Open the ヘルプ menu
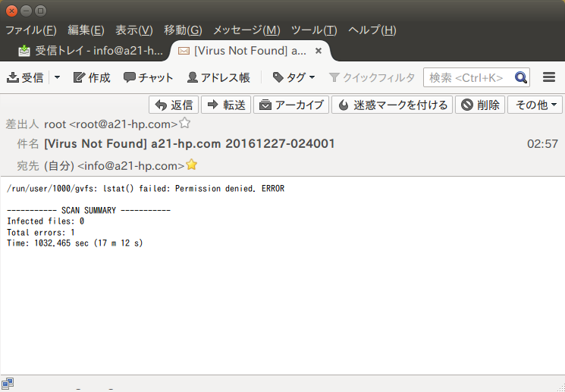This screenshot has height=392, width=565. pos(372,30)
